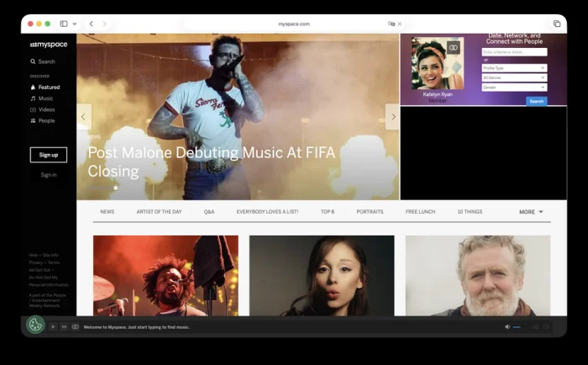Click the Site Info footer link

(x=50, y=256)
